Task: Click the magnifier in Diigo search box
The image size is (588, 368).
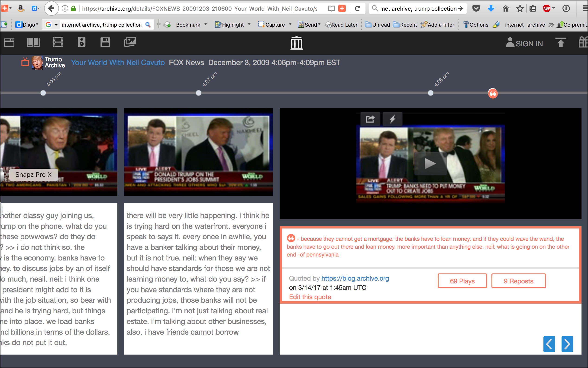Action: point(148,25)
